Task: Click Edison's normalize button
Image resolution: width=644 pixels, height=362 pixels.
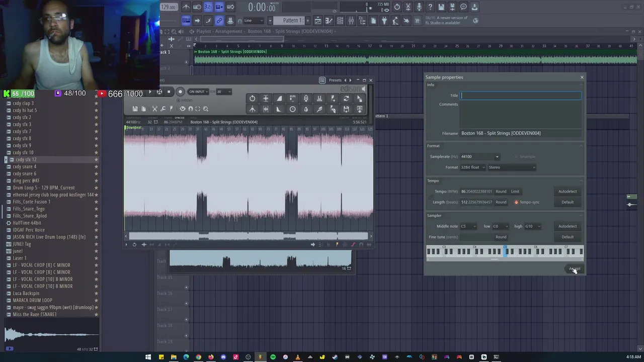Action: coord(266,99)
